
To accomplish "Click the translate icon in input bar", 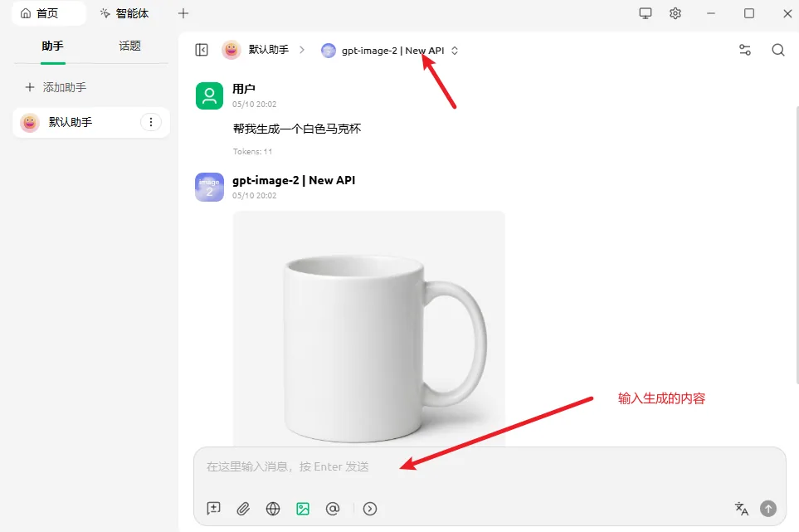I will [x=742, y=508].
